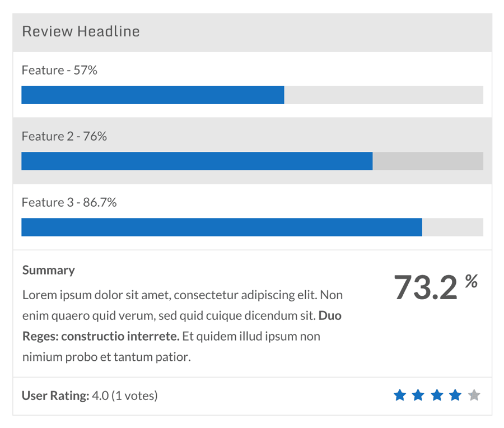Click the Feature 2 blue progress bar
504x428 pixels.
click(197, 161)
